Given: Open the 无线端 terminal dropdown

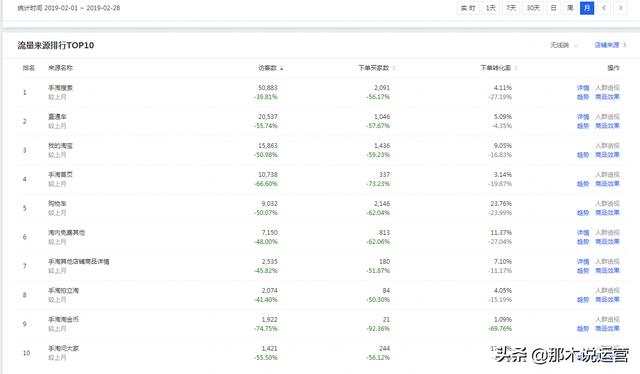Looking at the screenshot, I should pyautogui.click(x=564, y=45).
